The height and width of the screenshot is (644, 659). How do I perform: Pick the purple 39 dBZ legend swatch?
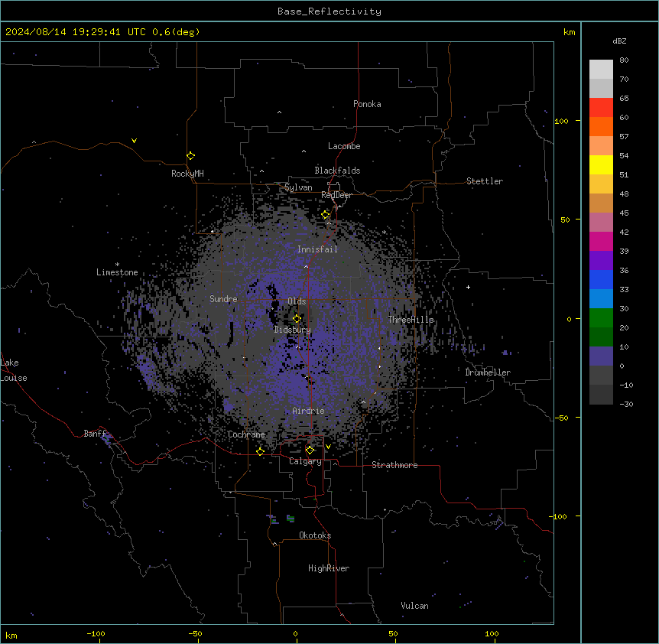click(x=601, y=260)
